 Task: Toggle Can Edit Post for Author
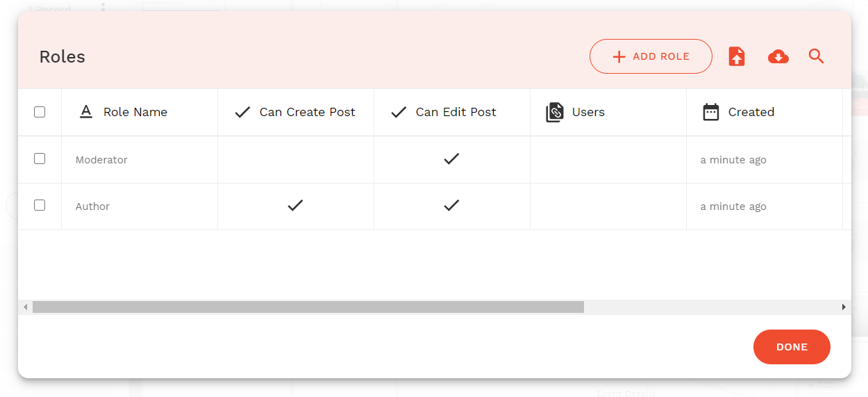tap(451, 206)
